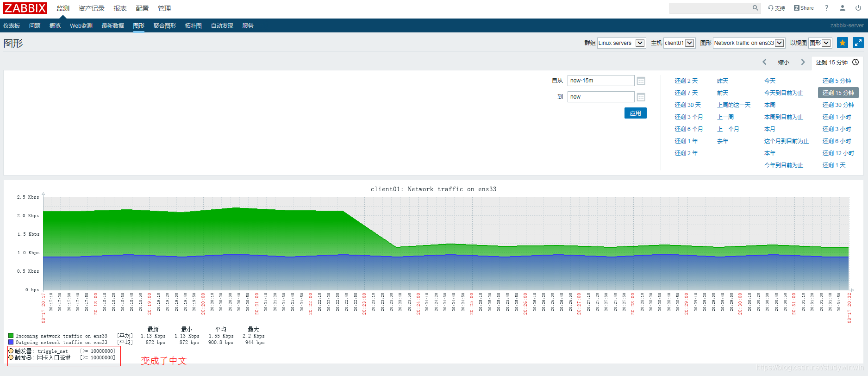Viewport: 868px width, 376px height.
Task: Go to 聚合图形 submenu
Action: tap(164, 25)
